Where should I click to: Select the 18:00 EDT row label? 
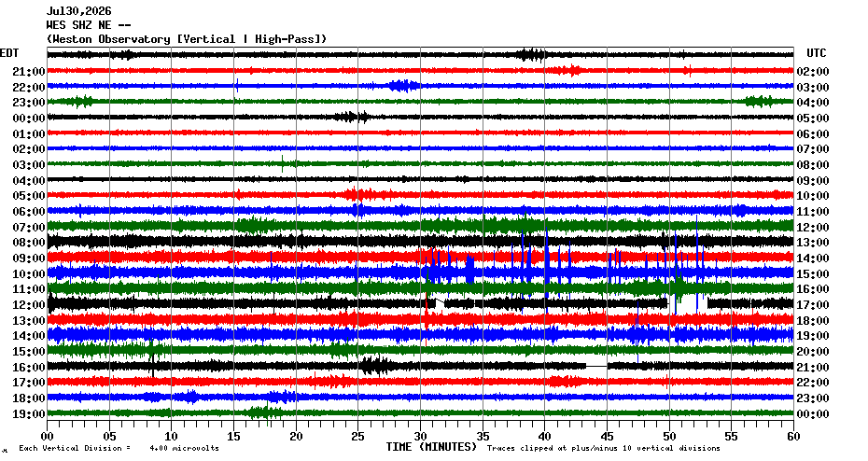point(29,398)
